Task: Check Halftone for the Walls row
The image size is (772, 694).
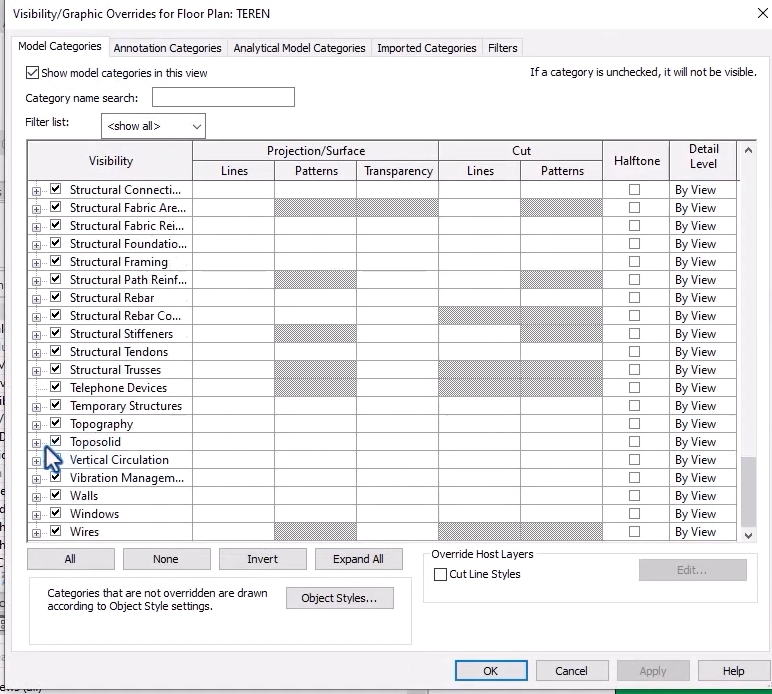Action: pyautogui.click(x=634, y=496)
